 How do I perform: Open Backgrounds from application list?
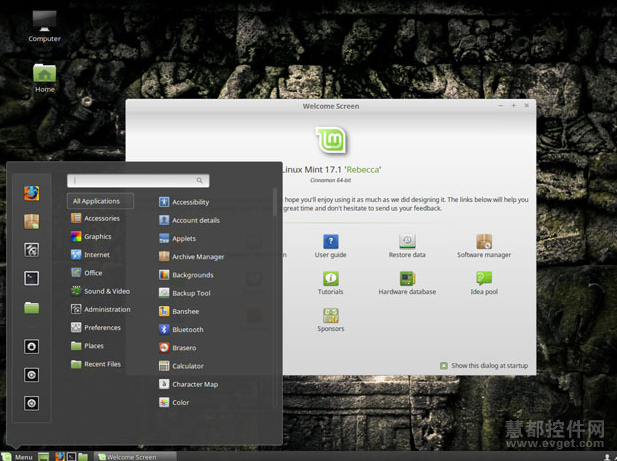(186, 275)
